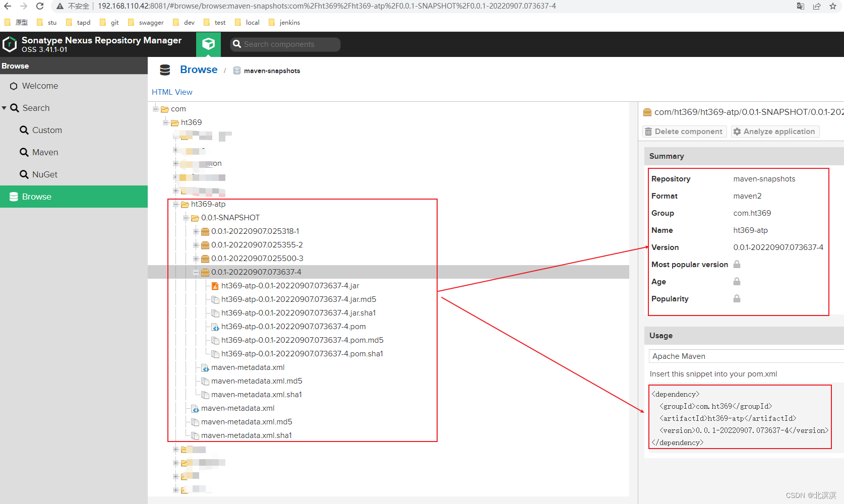Select ht369-atp-0.0.1-20220907.073637-4.pom.md5 file
Image resolution: width=844 pixels, height=504 pixels.
click(x=303, y=340)
